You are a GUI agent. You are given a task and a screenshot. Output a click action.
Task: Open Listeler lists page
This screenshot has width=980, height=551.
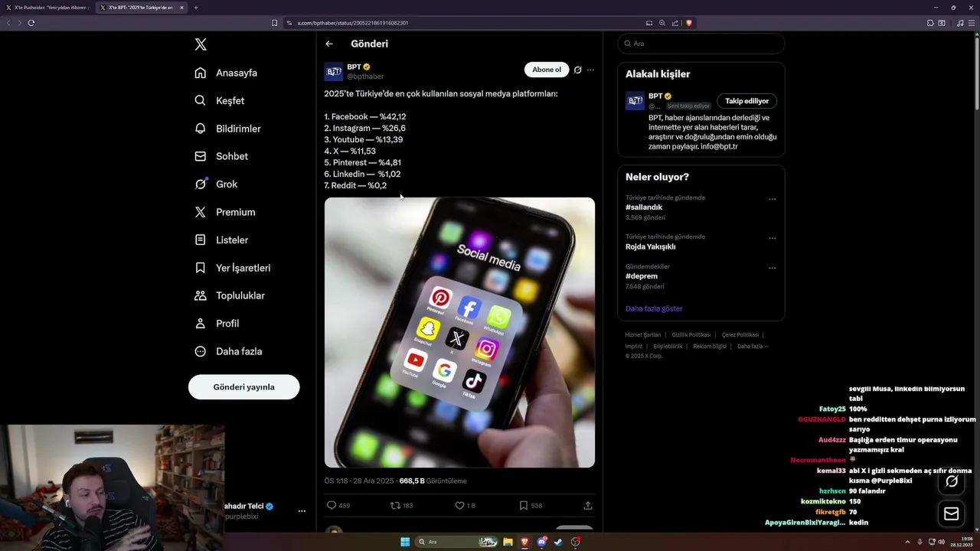click(221, 240)
